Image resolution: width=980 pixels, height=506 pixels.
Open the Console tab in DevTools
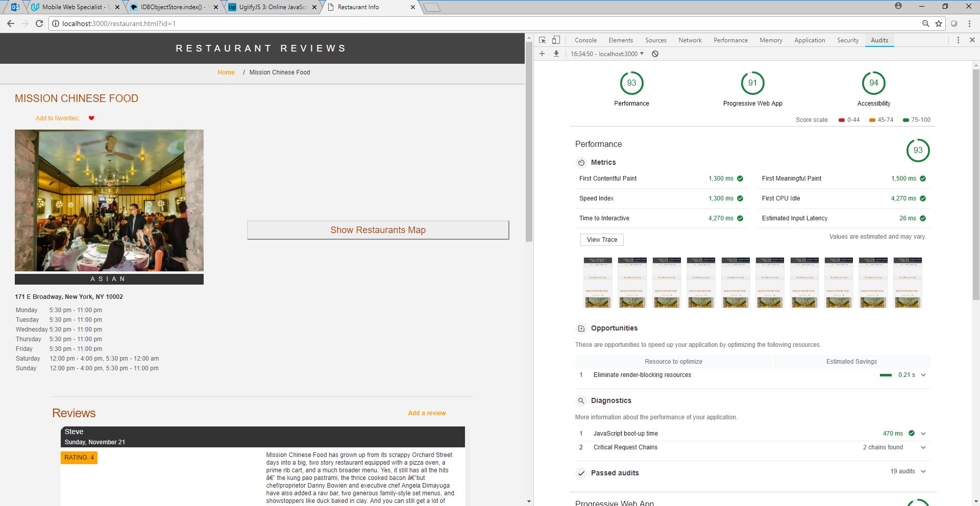pyautogui.click(x=585, y=40)
